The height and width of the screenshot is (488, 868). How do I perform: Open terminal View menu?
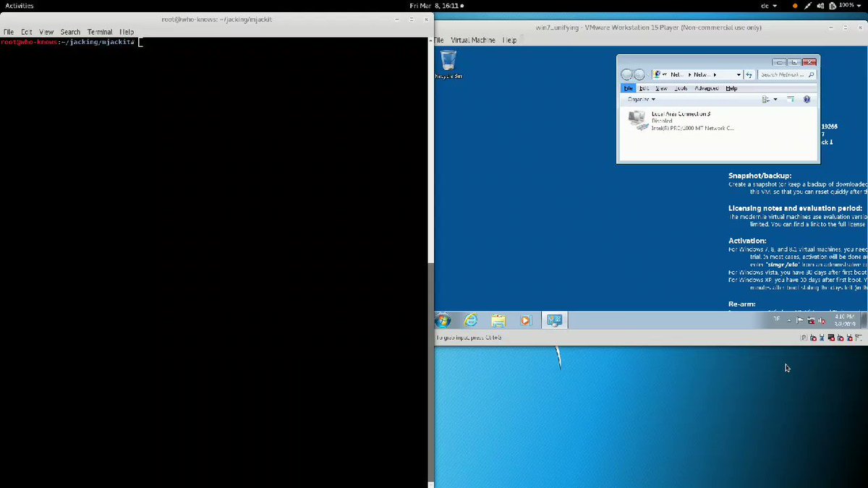click(46, 32)
